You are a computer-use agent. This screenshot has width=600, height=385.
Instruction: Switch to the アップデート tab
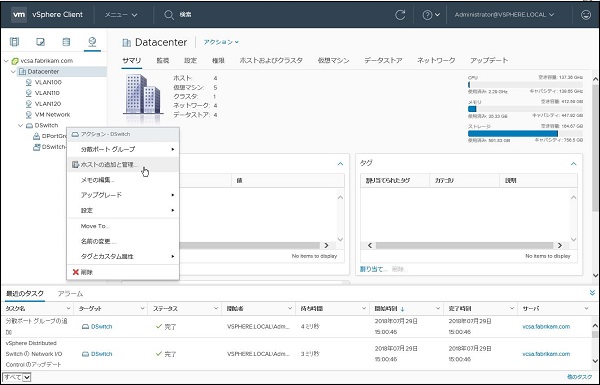point(489,60)
